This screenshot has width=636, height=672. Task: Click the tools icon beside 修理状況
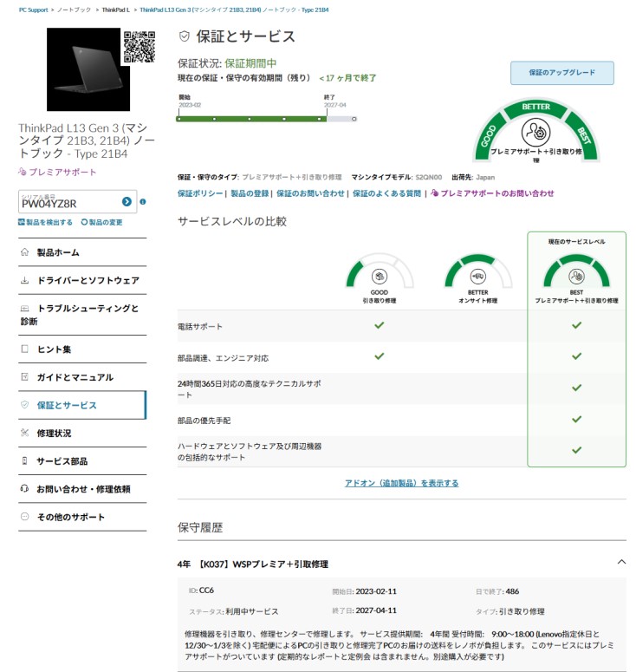(x=25, y=433)
